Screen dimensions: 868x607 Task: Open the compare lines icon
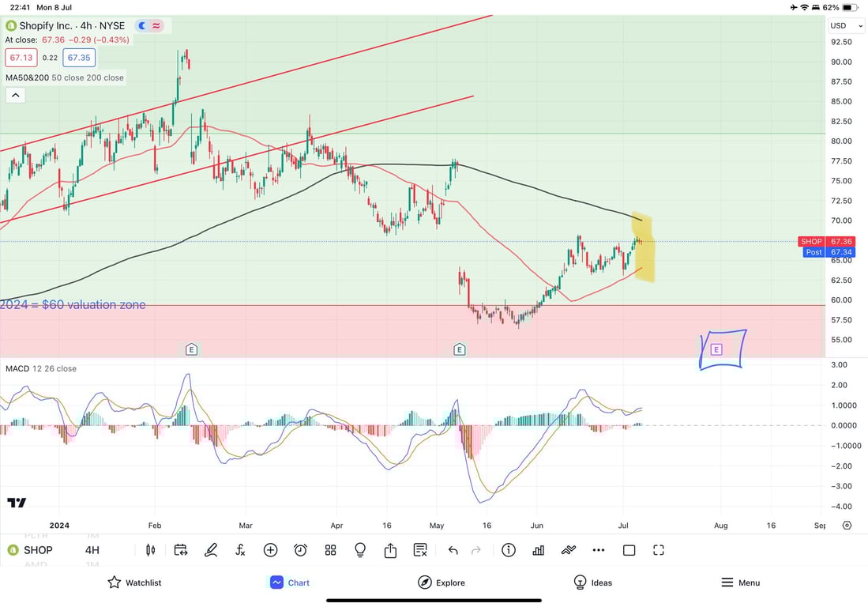coord(569,550)
